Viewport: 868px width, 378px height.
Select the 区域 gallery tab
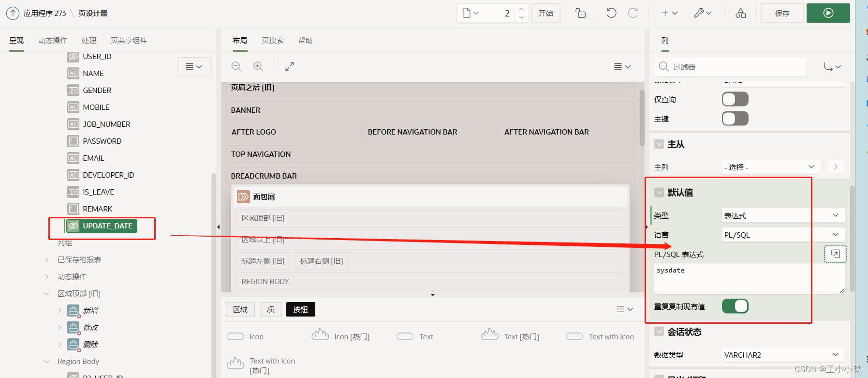point(240,309)
